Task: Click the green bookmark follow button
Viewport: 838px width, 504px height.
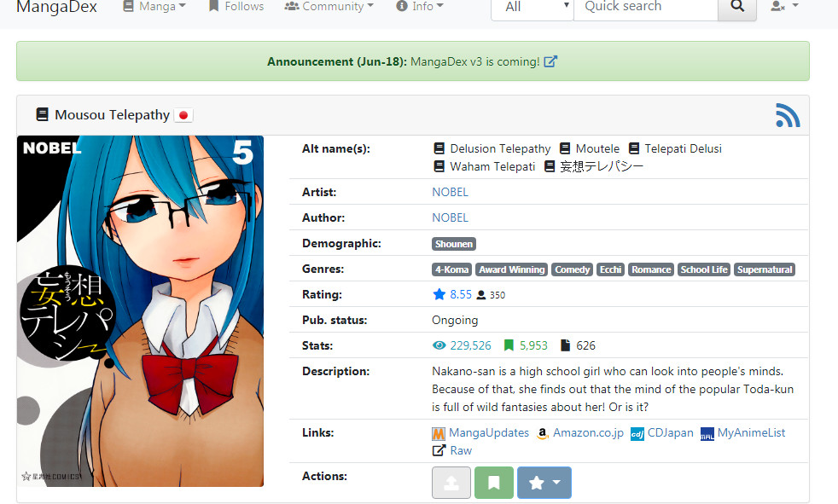Action: coord(494,483)
